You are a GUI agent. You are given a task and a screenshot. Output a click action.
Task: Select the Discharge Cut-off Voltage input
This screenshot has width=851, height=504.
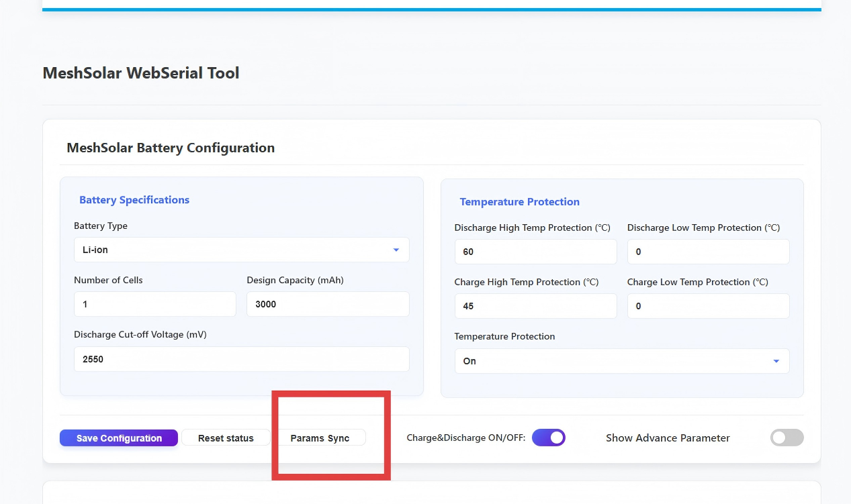(x=241, y=359)
